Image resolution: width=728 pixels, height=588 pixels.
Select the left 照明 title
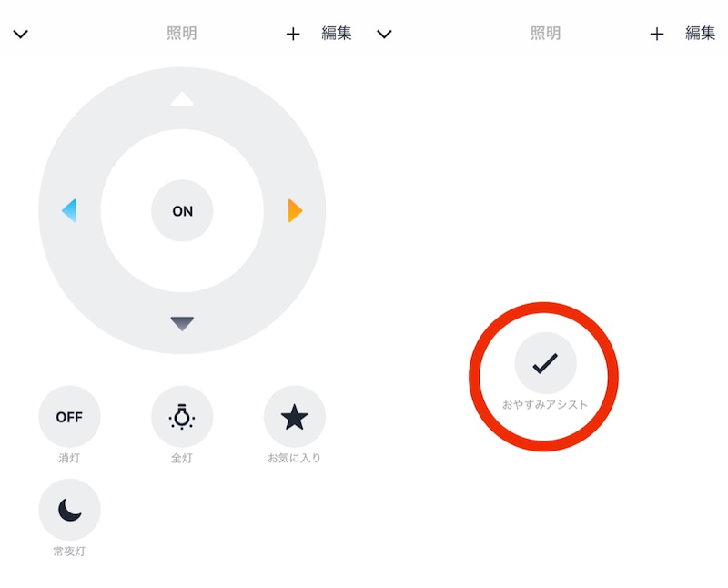pyautogui.click(x=182, y=33)
